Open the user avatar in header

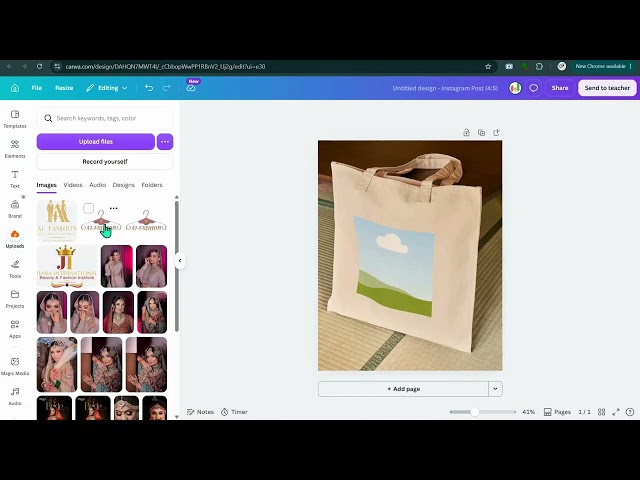coord(515,88)
